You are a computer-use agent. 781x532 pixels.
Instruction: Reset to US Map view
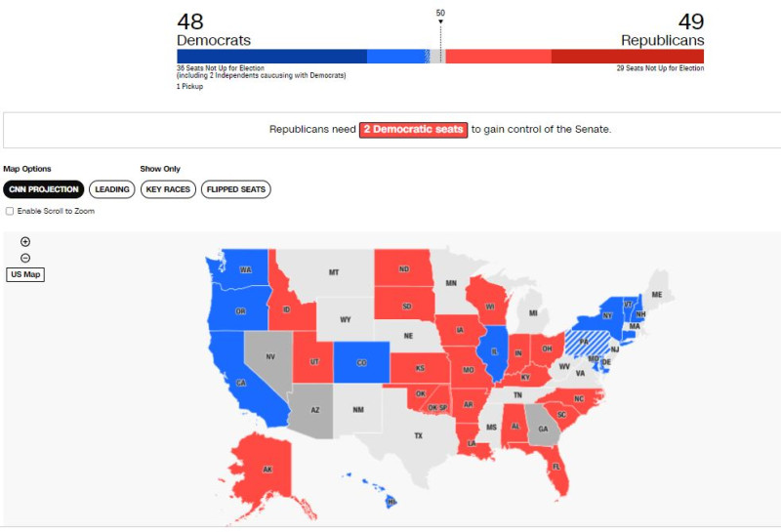pos(25,274)
